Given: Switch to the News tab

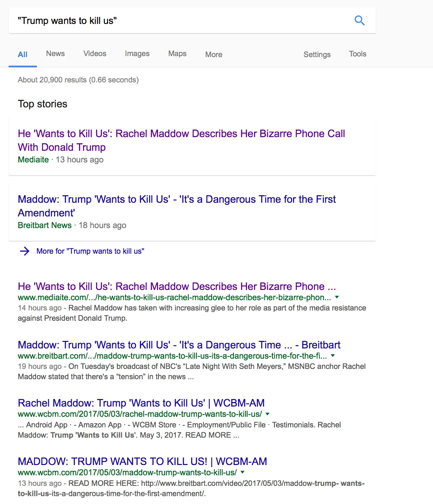Looking at the screenshot, I should pyautogui.click(x=55, y=54).
